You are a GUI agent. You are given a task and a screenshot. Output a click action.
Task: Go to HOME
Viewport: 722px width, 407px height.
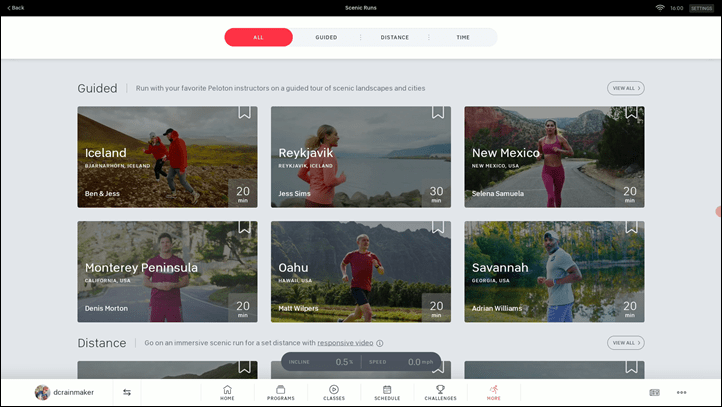[x=227, y=393]
